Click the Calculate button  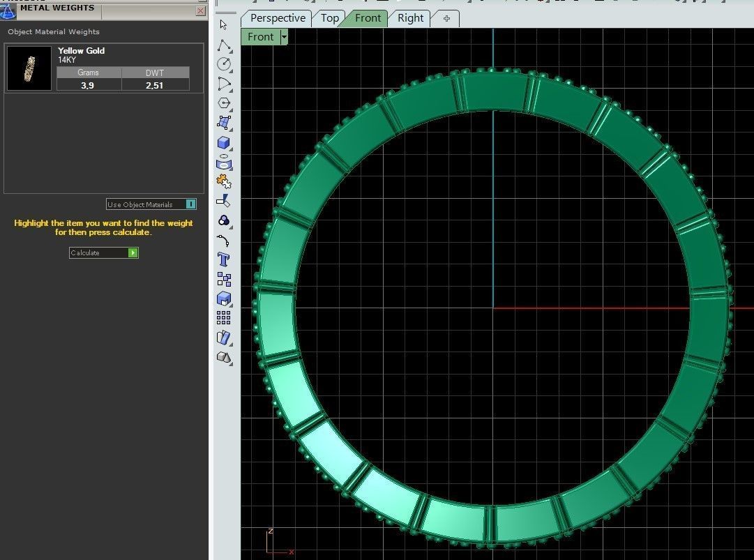click(x=103, y=252)
